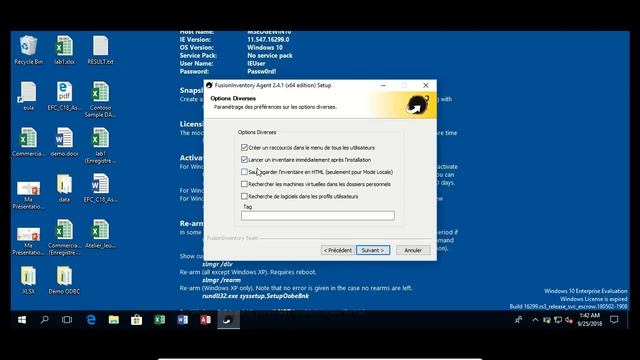640x360 pixels.
Task: Select the Contoso Sample DA Excel icon
Action: (x=100, y=100)
